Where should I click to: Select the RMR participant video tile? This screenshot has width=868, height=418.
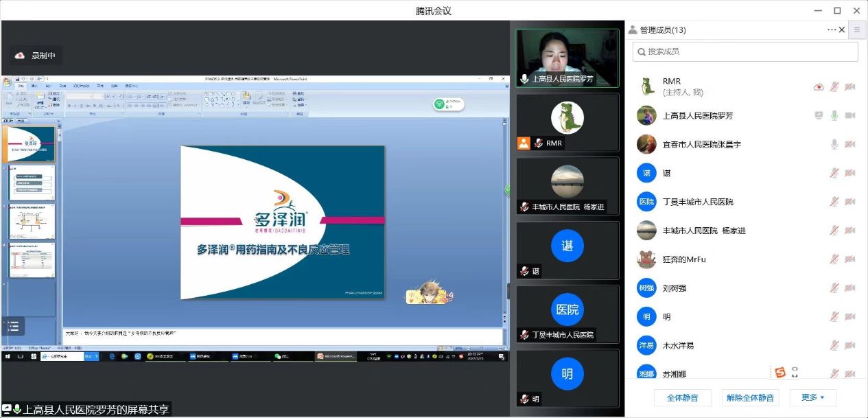(567, 122)
